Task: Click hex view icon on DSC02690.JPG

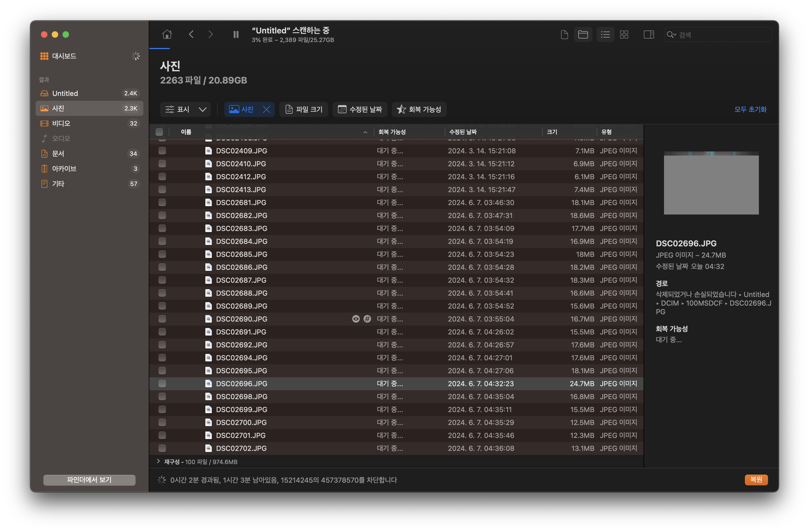Action: point(367,319)
